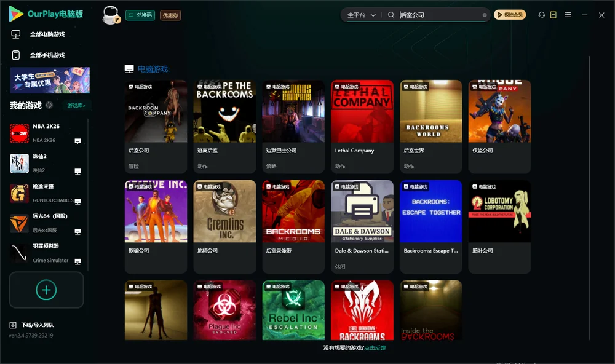Open 诛仙2 in my games list
Viewport: 615px width, 364px height.
point(45,163)
